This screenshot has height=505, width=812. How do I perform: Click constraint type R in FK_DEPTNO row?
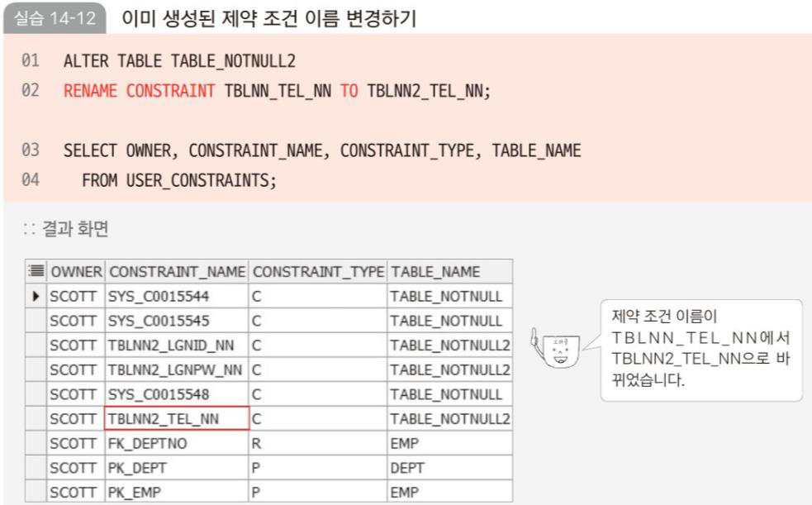(318, 443)
